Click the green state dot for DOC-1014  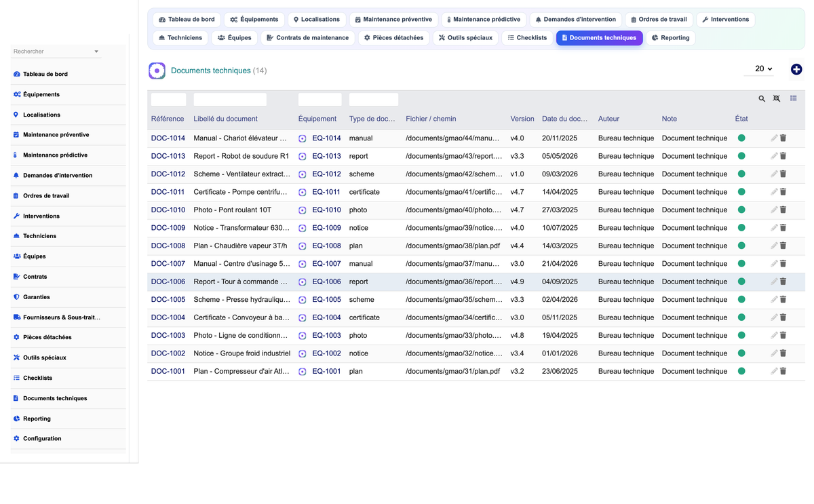point(741,138)
